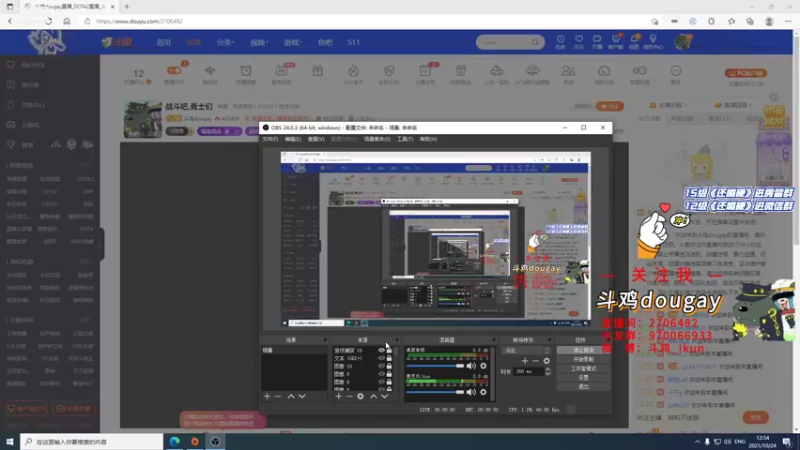Expand the 游戏 menu in Douyu navigation

[x=293, y=42]
